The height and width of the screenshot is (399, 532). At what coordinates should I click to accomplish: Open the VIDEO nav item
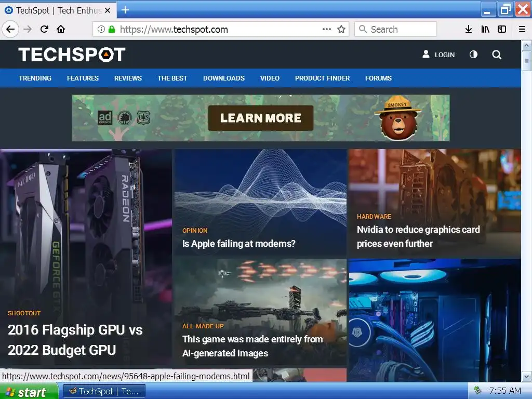tap(270, 78)
